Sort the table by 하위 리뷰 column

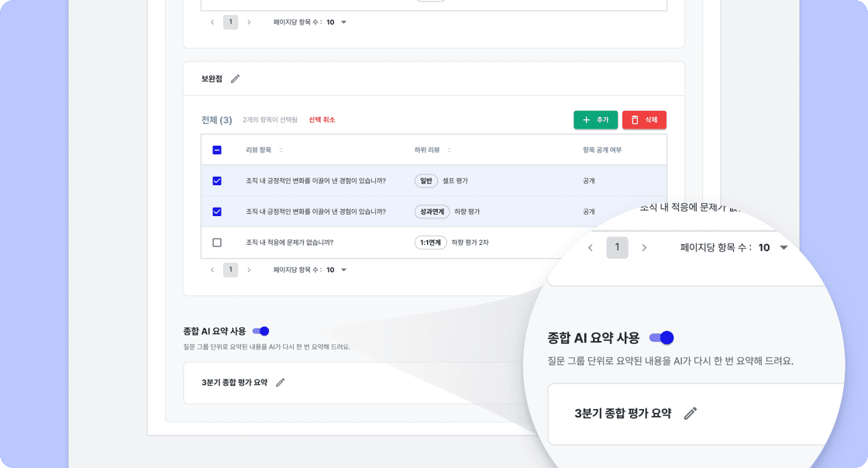pyautogui.click(x=449, y=150)
